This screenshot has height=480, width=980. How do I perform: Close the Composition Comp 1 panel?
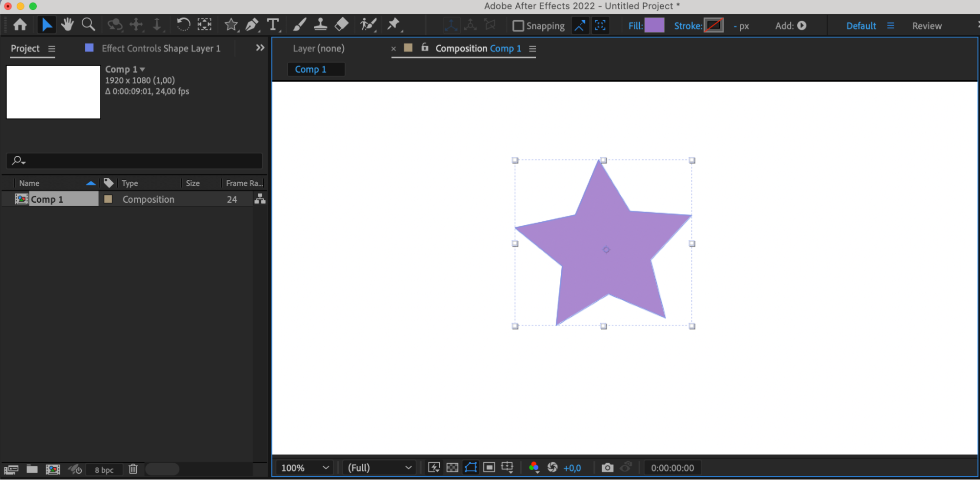pos(393,48)
